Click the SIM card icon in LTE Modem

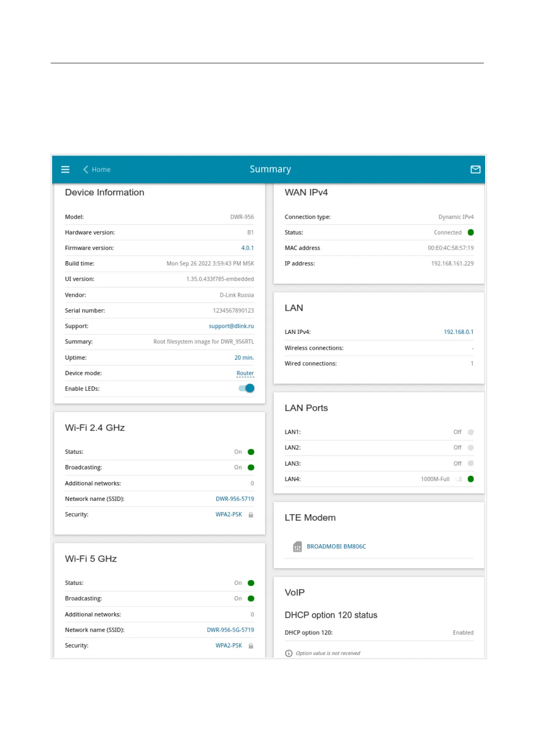pos(297,546)
